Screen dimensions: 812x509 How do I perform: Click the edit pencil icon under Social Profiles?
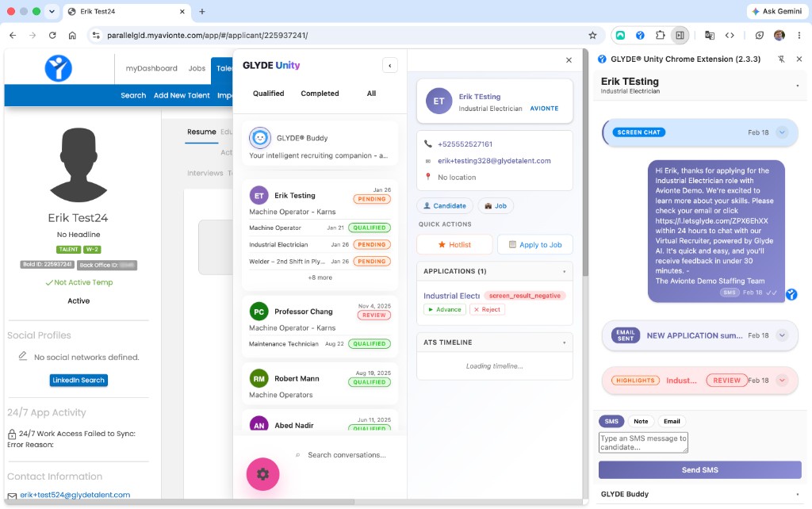point(23,356)
